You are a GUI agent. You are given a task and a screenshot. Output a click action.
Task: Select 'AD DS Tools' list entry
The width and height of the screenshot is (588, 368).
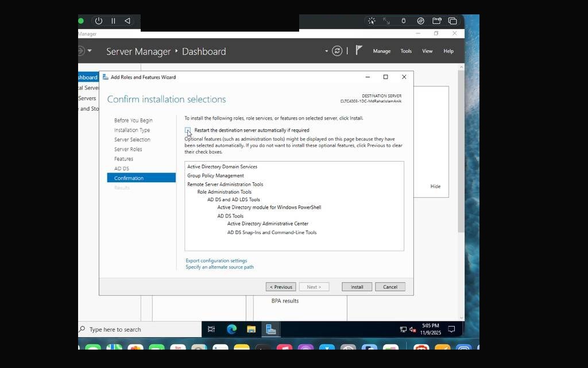(230, 216)
